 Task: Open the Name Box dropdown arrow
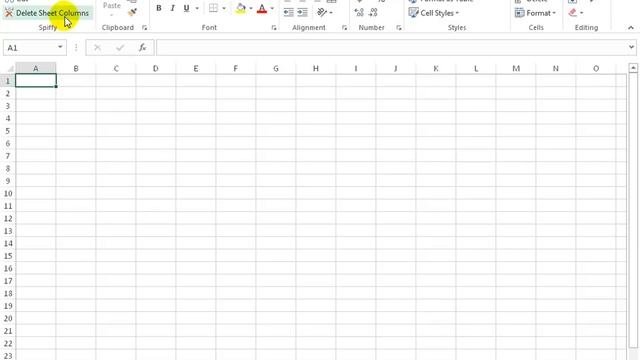[60, 47]
